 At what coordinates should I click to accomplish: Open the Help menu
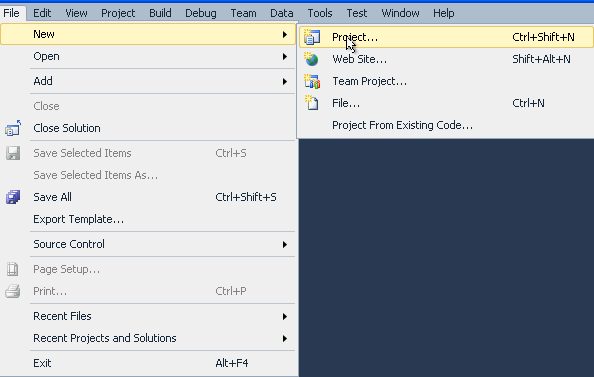click(x=444, y=13)
